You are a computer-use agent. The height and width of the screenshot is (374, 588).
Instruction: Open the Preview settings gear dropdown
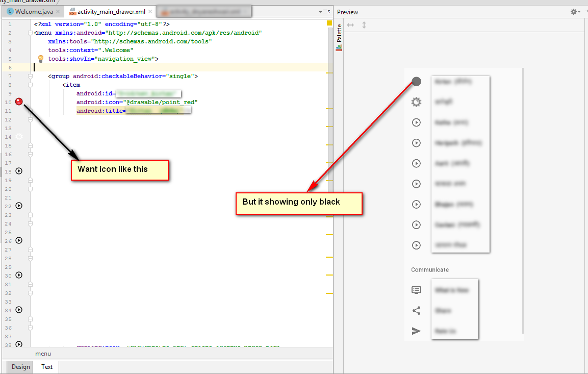click(575, 12)
